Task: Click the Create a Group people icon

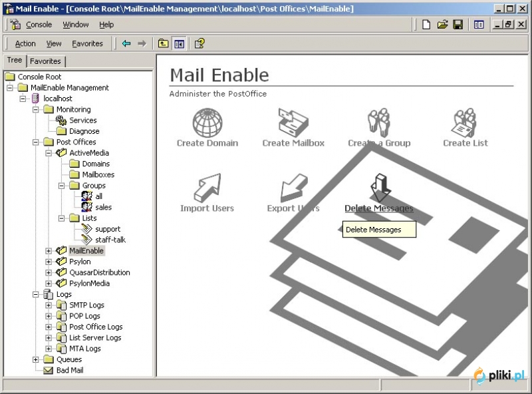Action: click(x=378, y=122)
